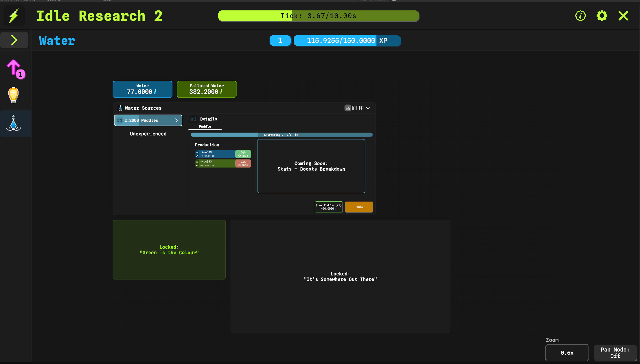The image size is (640, 364).
Task: Click the 0.5x zoom field
Action: [x=567, y=353]
